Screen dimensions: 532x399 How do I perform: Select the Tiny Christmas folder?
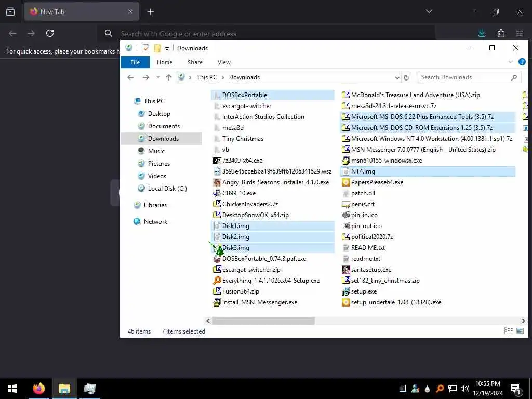243,139
